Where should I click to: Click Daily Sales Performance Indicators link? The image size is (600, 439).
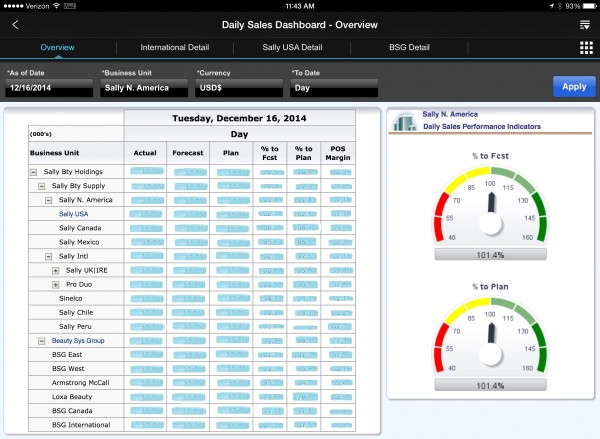[x=482, y=126]
